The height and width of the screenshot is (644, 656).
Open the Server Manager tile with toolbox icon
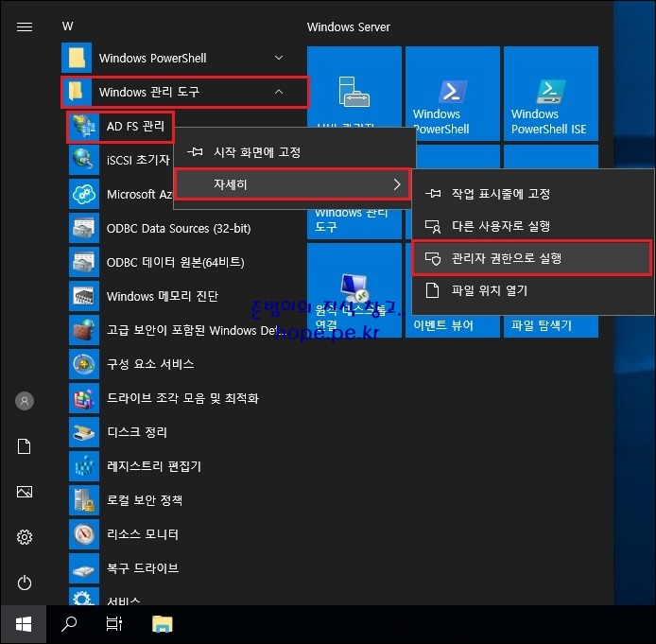pyautogui.click(x=354, y=88)
